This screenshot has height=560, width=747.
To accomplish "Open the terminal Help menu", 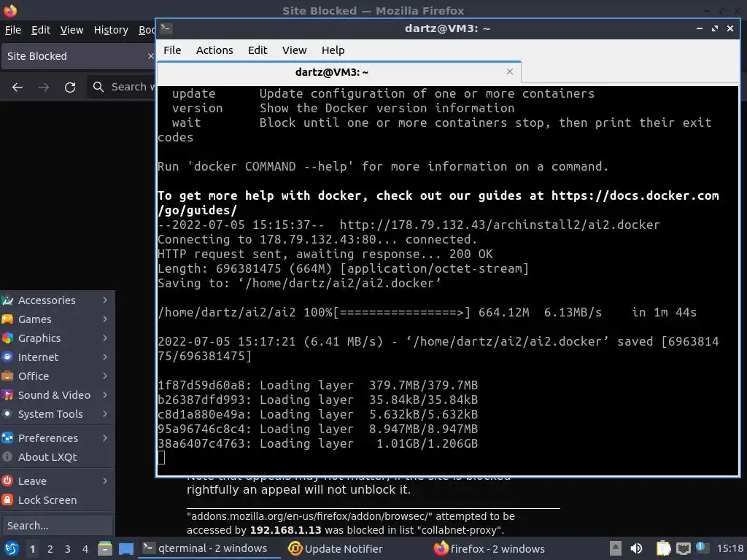I will (333, 50).
